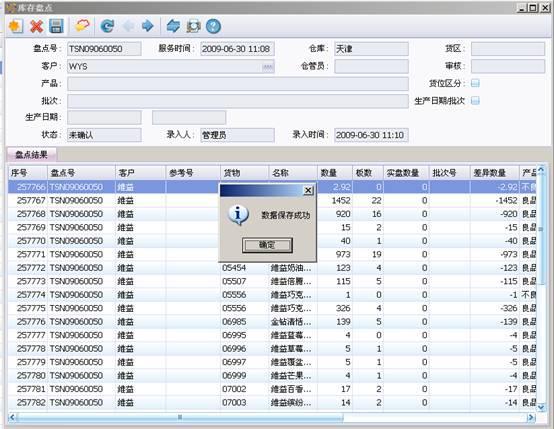Toggle the 生产日期批次 checkbox
This screenshot has height=429, width=554.
(x=476, y=101)
